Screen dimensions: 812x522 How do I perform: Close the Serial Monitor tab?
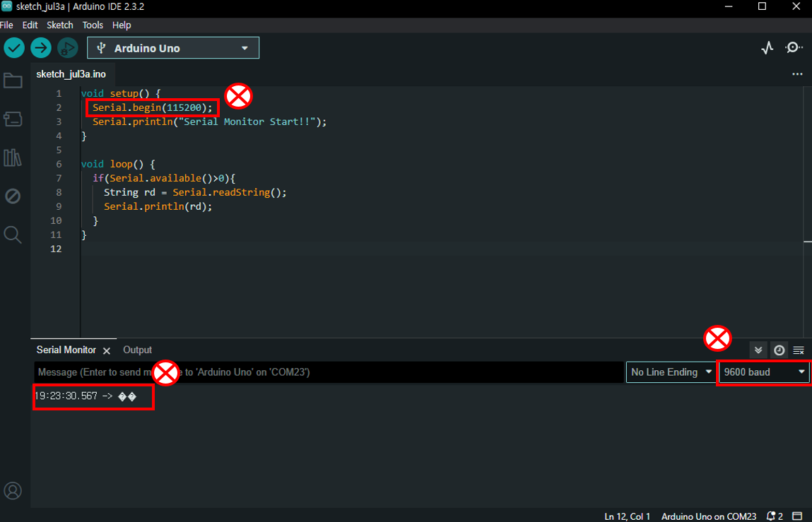[x=107, y=350]
